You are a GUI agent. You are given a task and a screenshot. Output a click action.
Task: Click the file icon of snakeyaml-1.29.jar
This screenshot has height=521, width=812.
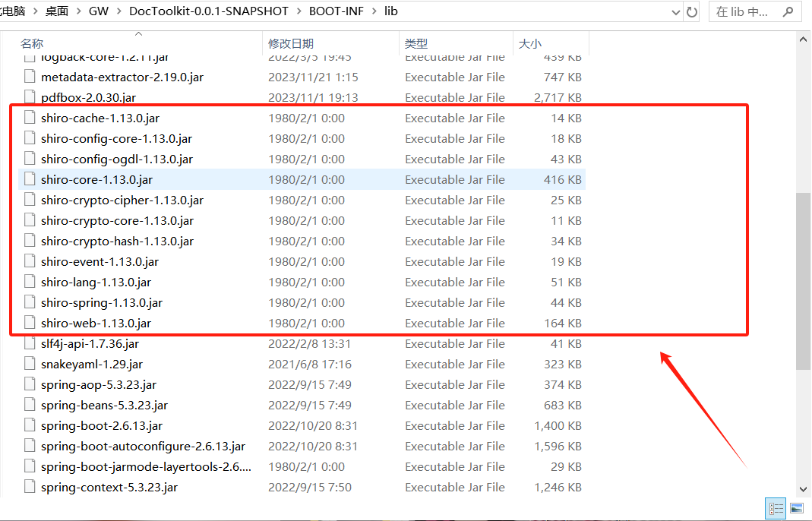pyautogui.click(x=30, y=364)
